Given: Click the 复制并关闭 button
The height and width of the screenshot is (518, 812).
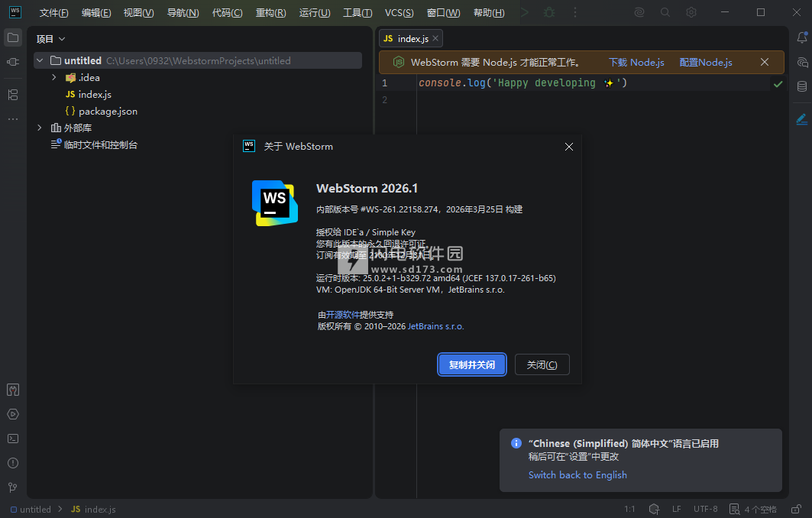Looking at the screenshot, I should pyautogui.click(x=471, y=365).
